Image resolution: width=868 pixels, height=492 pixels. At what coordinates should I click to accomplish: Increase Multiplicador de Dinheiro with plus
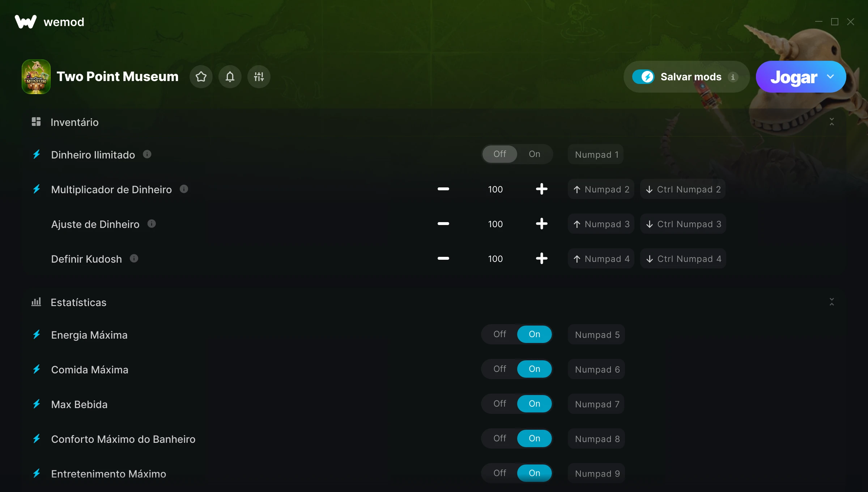tap(541, 189)
